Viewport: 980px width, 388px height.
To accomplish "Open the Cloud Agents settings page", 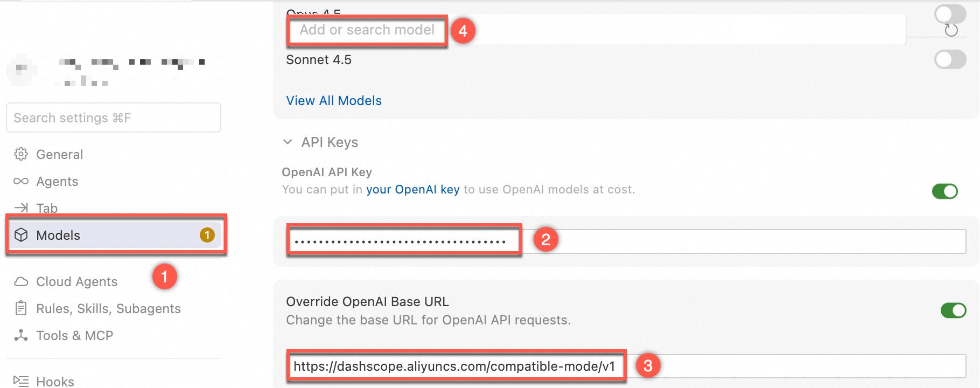I will 76,282.
